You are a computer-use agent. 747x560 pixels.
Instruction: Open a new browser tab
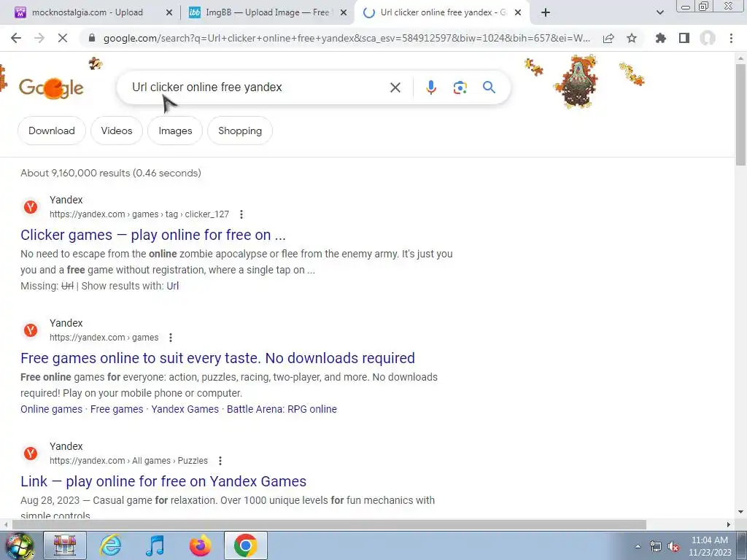546,13
